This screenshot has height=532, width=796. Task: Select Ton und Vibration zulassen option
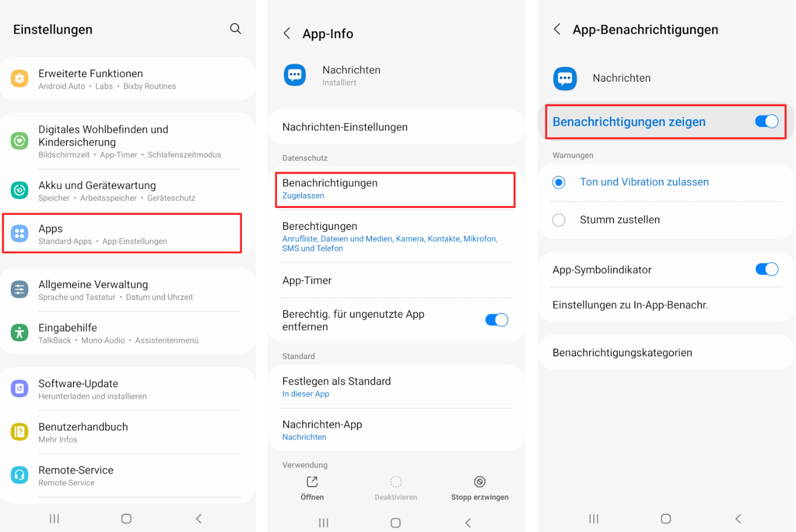click(559, 182)
